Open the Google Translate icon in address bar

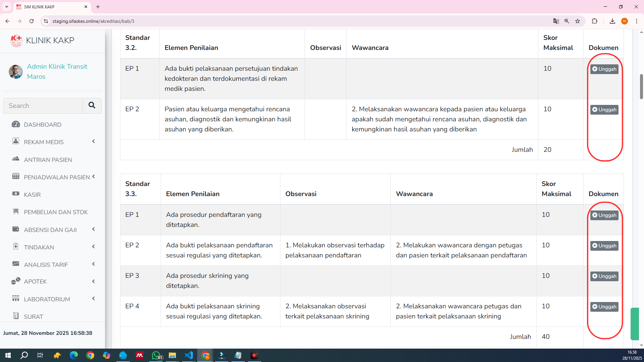(x=556, y=21)
